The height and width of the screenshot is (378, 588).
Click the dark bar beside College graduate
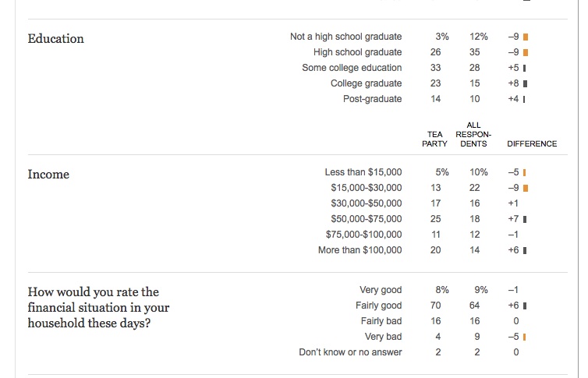point(526,83)
